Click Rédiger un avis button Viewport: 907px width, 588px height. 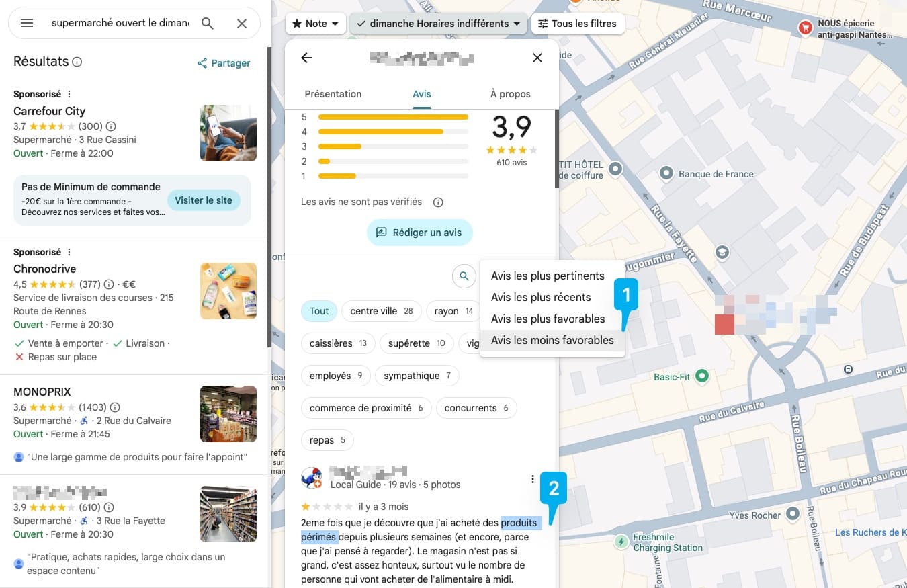tap(420, 233)
